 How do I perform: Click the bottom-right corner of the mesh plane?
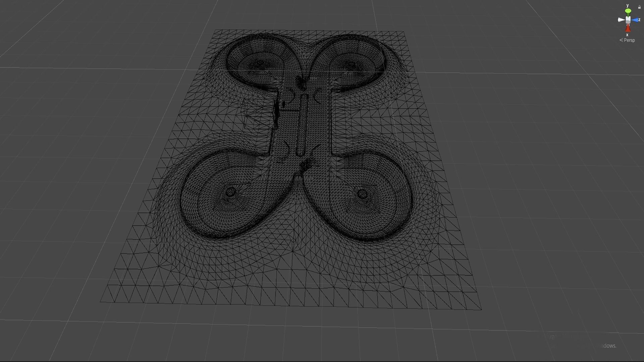click(x=481, y=309)
